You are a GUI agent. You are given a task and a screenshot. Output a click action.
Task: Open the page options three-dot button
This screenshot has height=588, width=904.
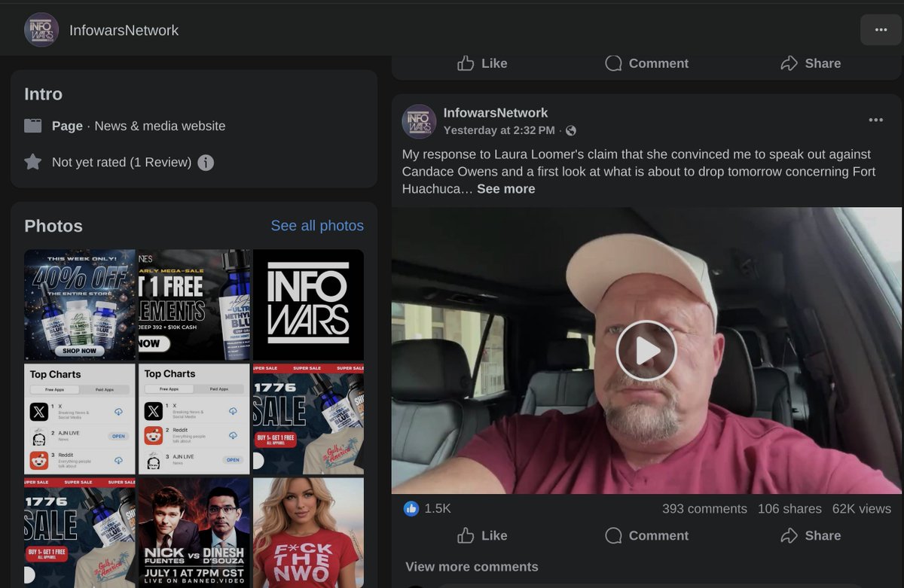(x=881, y=30)
